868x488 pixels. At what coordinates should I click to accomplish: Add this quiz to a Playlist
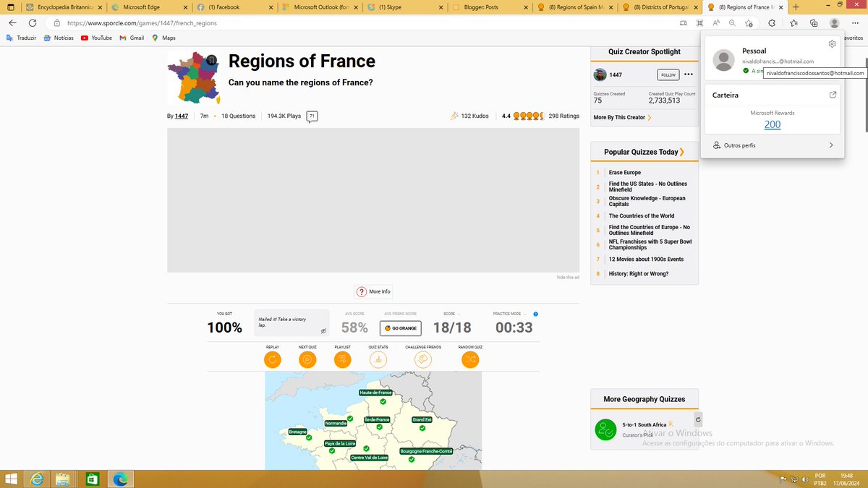342,358
